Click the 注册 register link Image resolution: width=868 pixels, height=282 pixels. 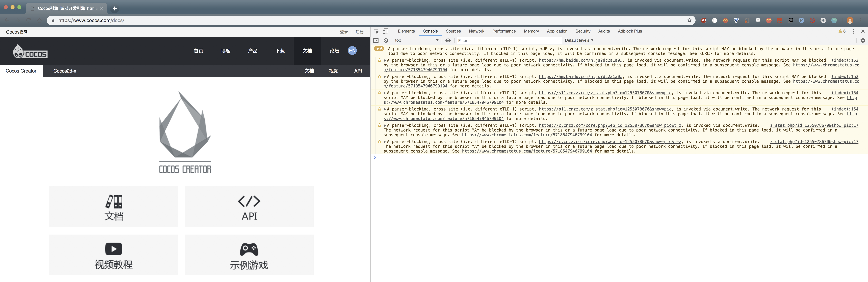359,32
